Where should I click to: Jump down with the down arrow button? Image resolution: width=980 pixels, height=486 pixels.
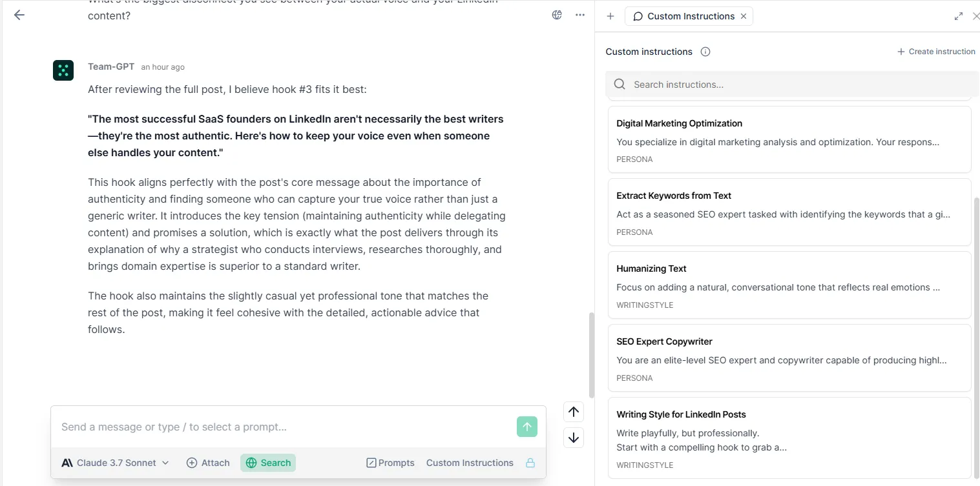pyautogui.click(x=574, y=437)
